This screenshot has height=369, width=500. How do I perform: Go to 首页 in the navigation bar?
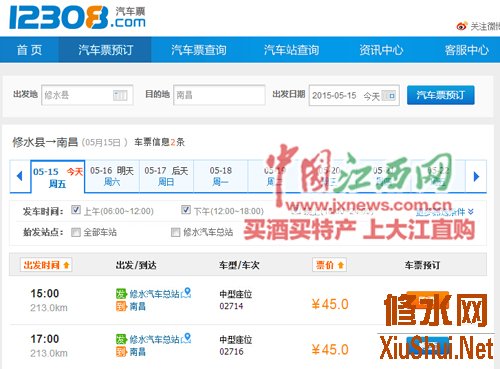[x=29, y=50]
